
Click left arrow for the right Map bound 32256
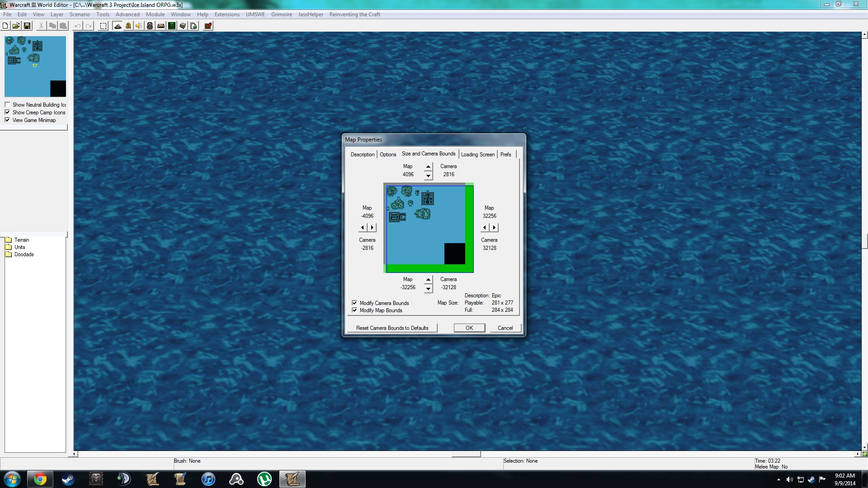click(x=485, y=227)
